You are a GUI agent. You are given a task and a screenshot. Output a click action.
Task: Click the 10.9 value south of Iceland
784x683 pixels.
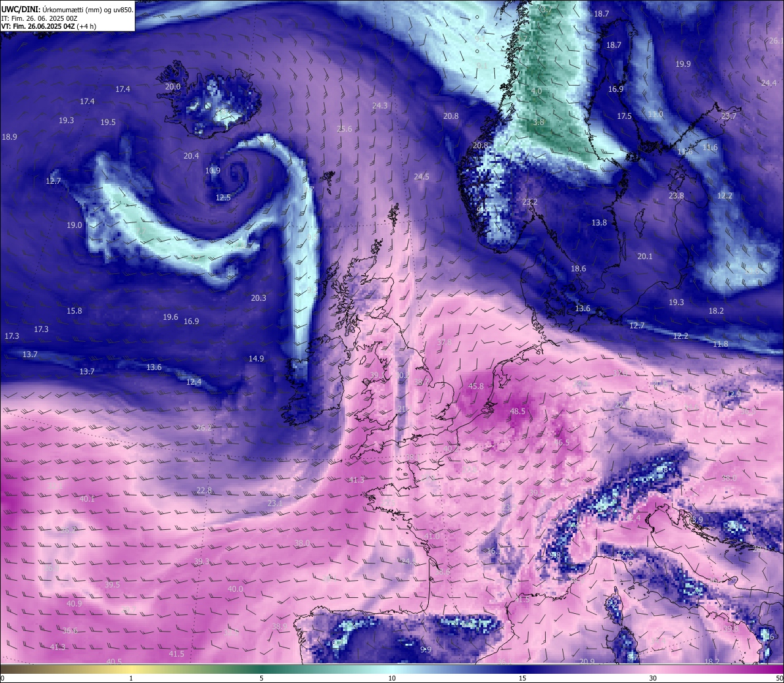coord(213,171)
